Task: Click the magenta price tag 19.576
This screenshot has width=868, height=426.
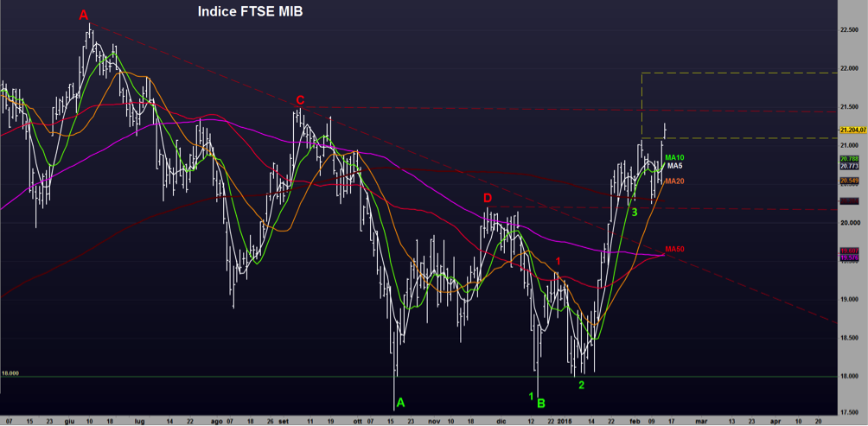Action: [x=849, y=258]
